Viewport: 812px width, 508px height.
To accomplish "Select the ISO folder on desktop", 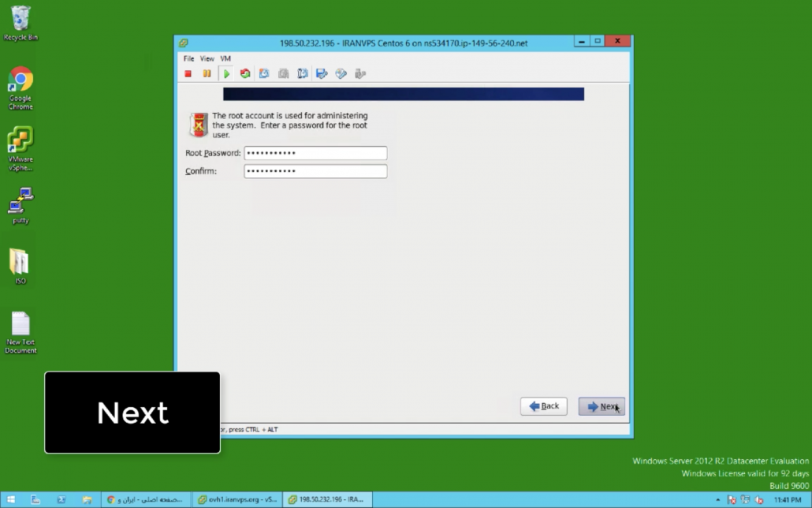I will tap(20, 263).
